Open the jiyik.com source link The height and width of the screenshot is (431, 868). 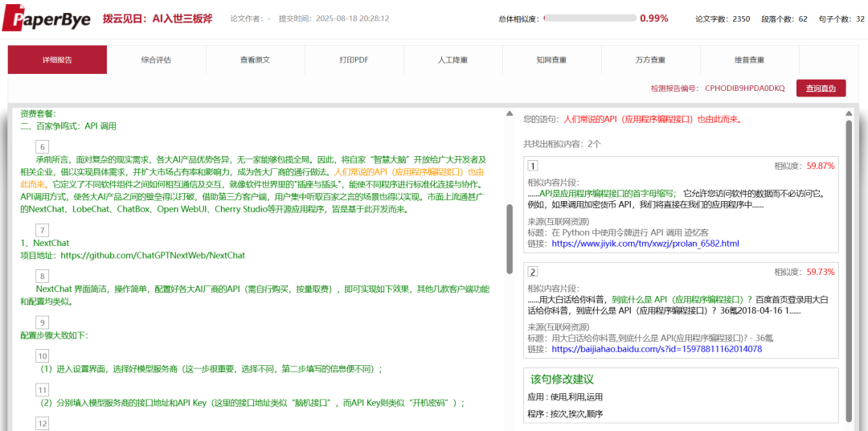(x=645, y=244)
